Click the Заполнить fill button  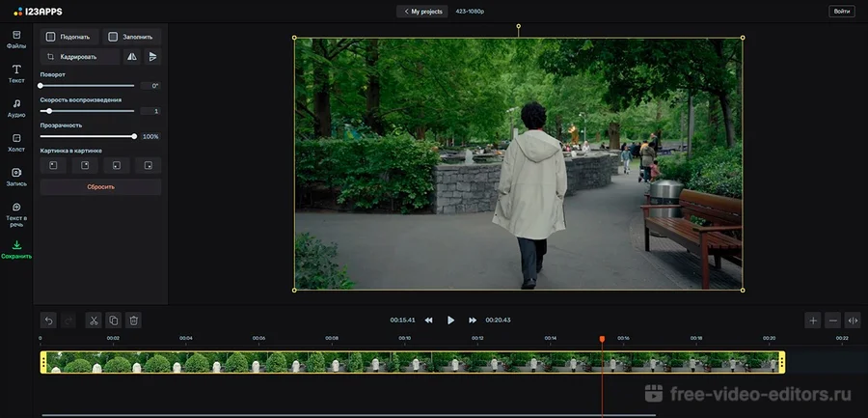[x=132, y=37]
